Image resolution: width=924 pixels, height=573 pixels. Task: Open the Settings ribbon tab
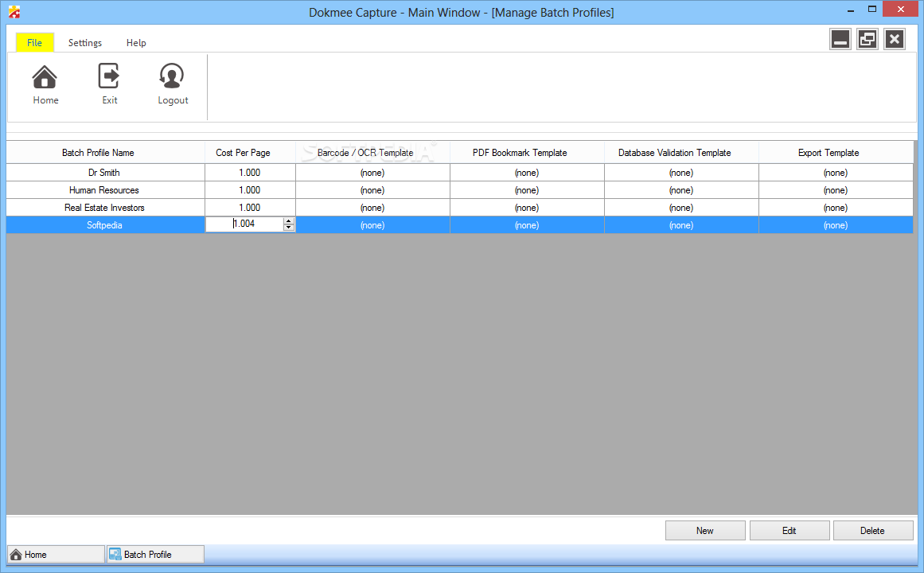pos(85,42)
